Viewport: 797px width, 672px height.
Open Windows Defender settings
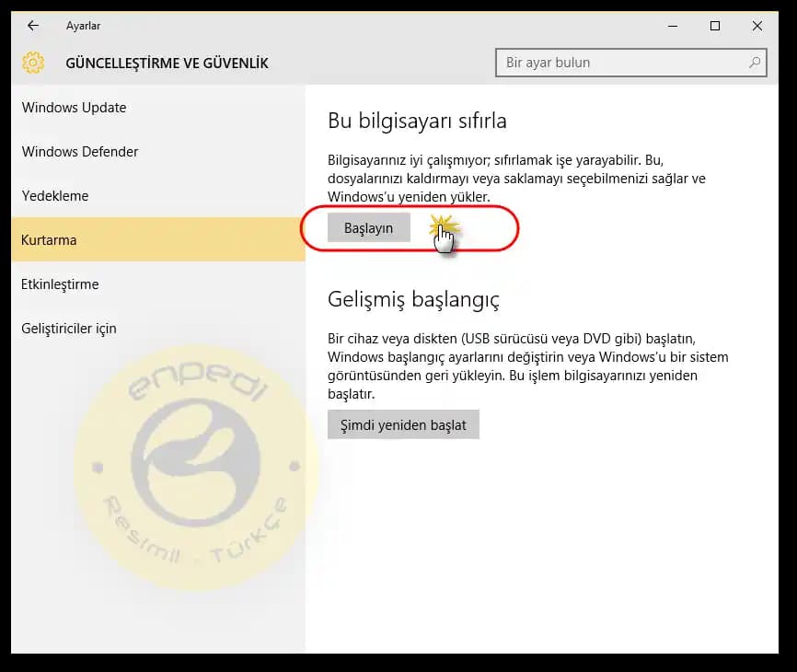79,152
